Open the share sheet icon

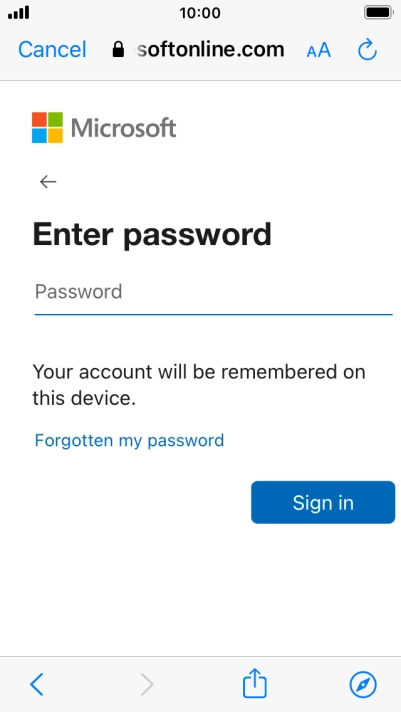coord(254,682)
